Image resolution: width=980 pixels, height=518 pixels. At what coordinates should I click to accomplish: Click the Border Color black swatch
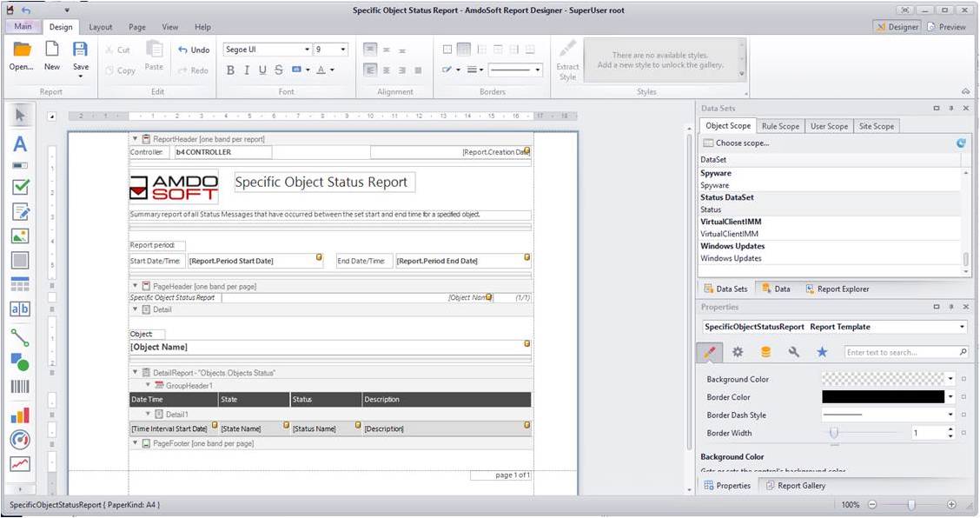[x=883, y=396]
